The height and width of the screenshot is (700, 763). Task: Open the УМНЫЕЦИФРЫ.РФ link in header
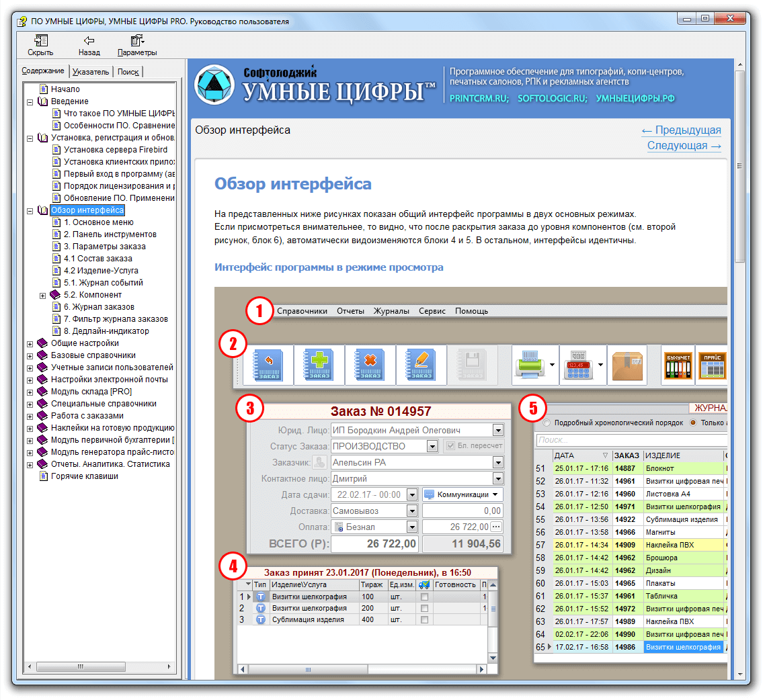(x=635, y=99)
